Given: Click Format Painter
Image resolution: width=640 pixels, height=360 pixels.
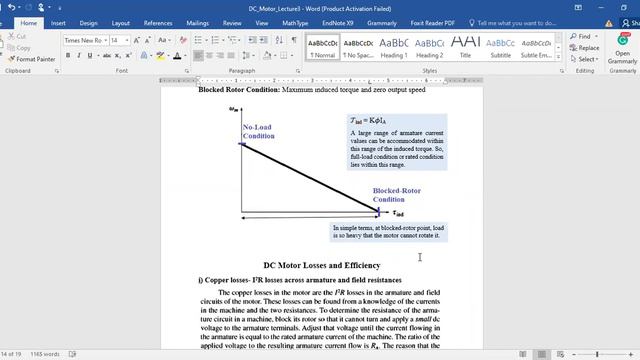Looking at the screenshot, I should tap(32, 59).
